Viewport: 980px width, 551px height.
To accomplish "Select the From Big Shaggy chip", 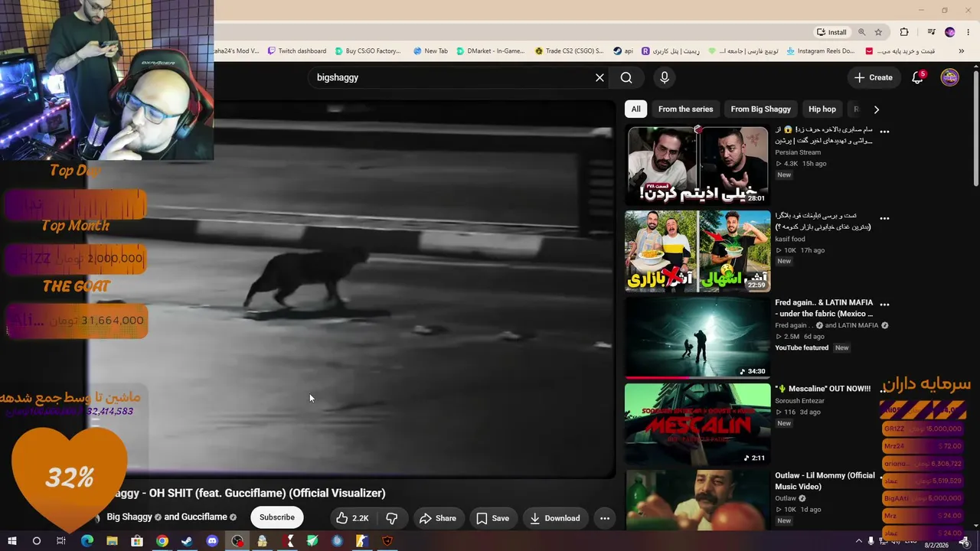I will (760, 109).
